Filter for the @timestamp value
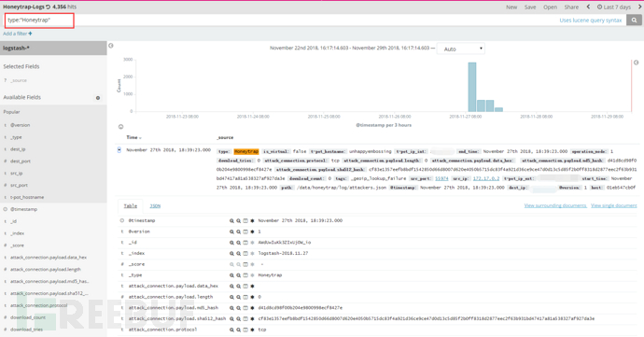Viewport: 644px width, 337px height. 231,220
